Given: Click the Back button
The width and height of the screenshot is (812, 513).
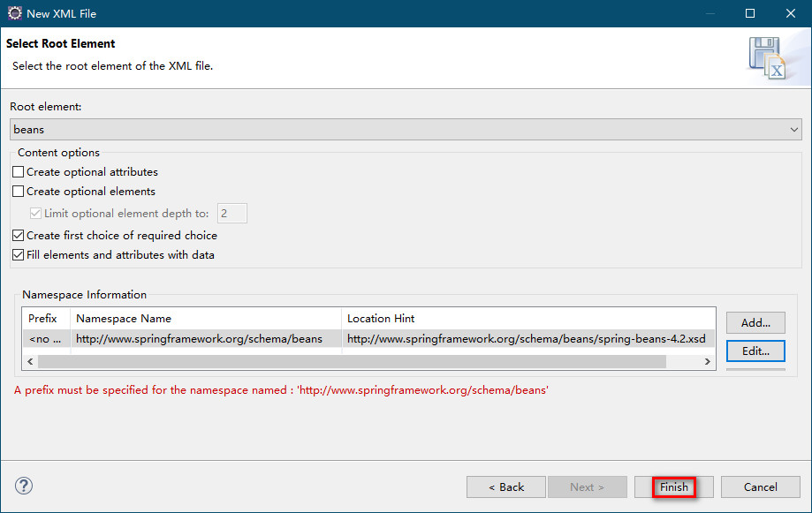Looking at the screenshot, I should coord(505,487).
